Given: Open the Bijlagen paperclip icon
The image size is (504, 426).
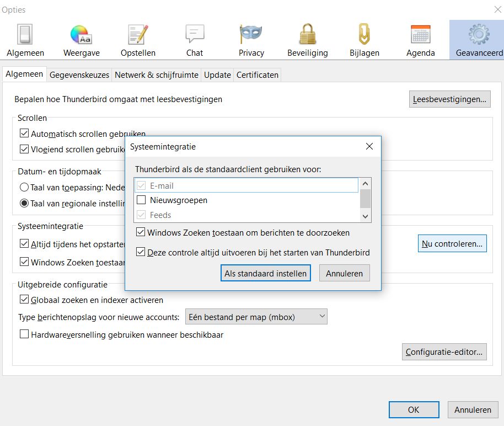Looking at the screenshot, I should point(364,35).
